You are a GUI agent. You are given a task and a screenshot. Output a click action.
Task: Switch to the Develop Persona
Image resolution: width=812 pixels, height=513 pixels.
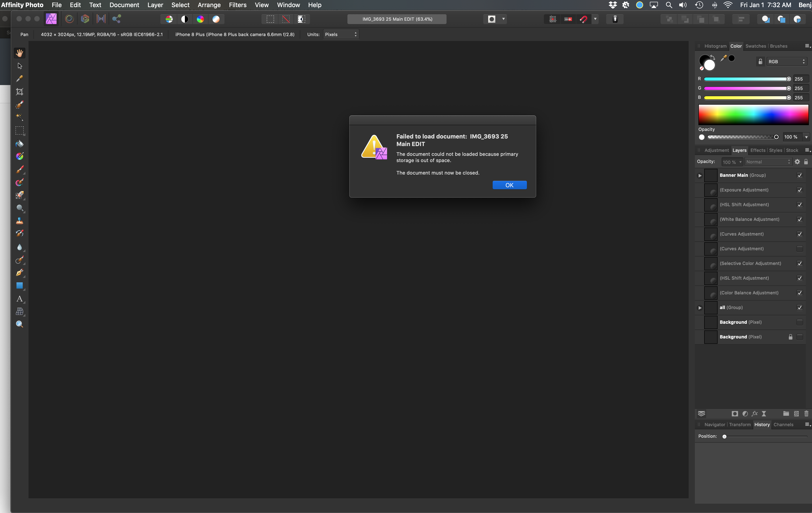tap(85, 19)
